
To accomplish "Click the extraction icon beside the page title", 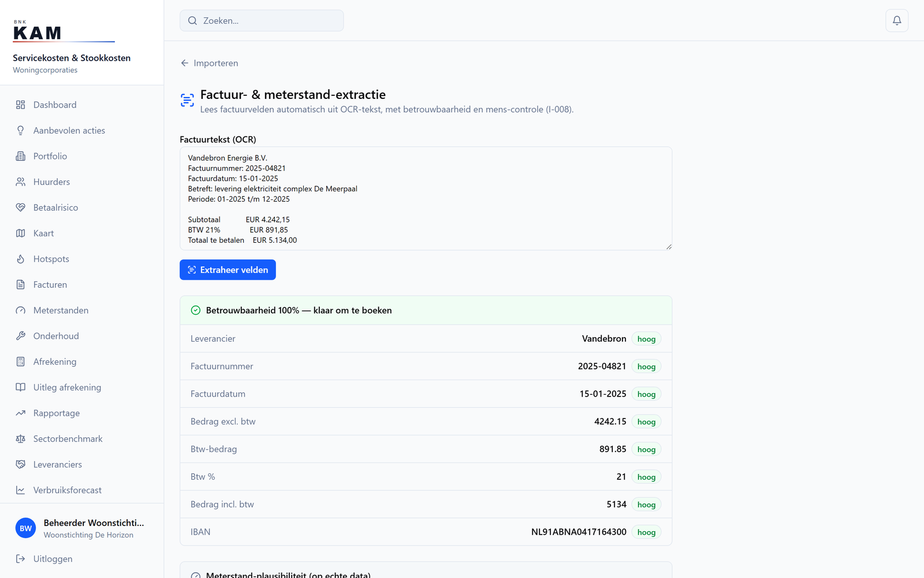I will coord(187,100).
